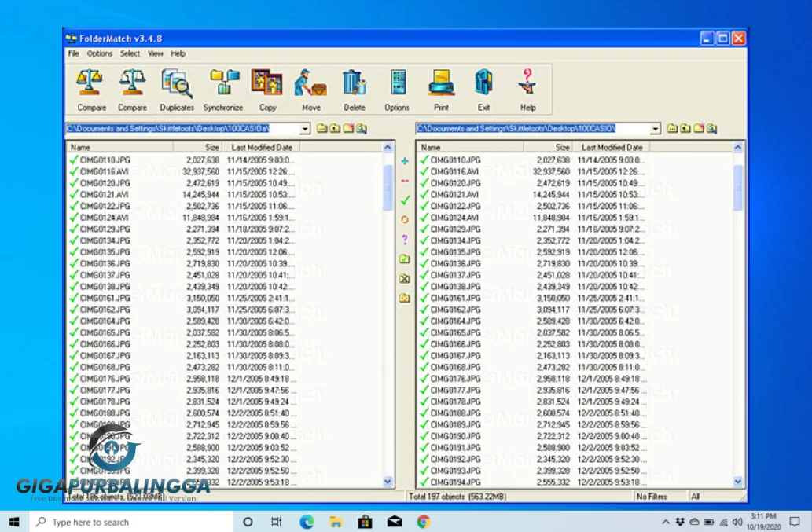Click the Delete trash can button

point(355,90)
